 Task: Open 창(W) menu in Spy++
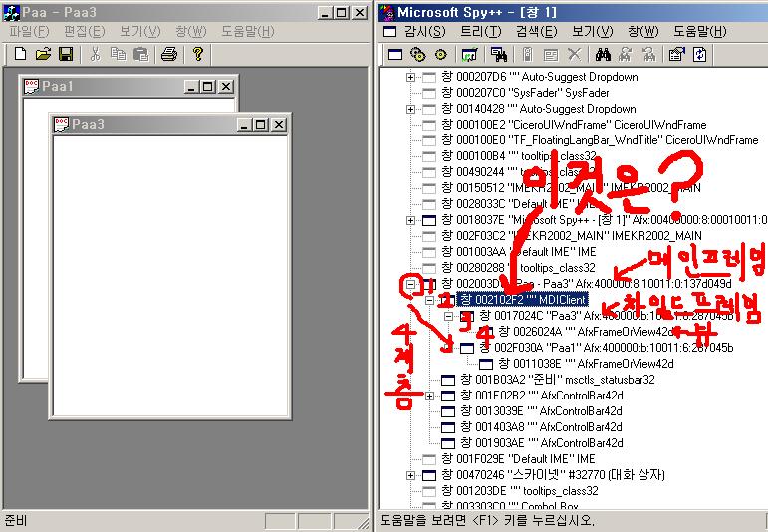643,31
